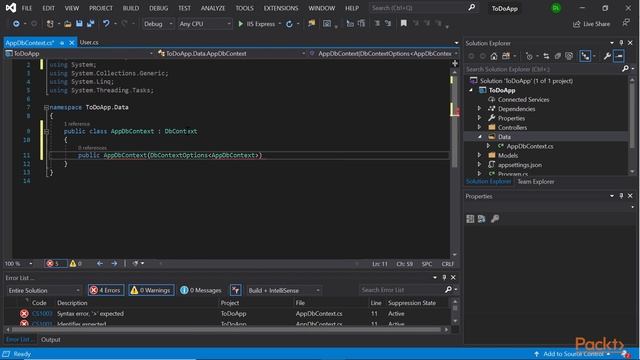
Task: Pin the Solution Explorer panel
Action: click(x=621, y=43)
